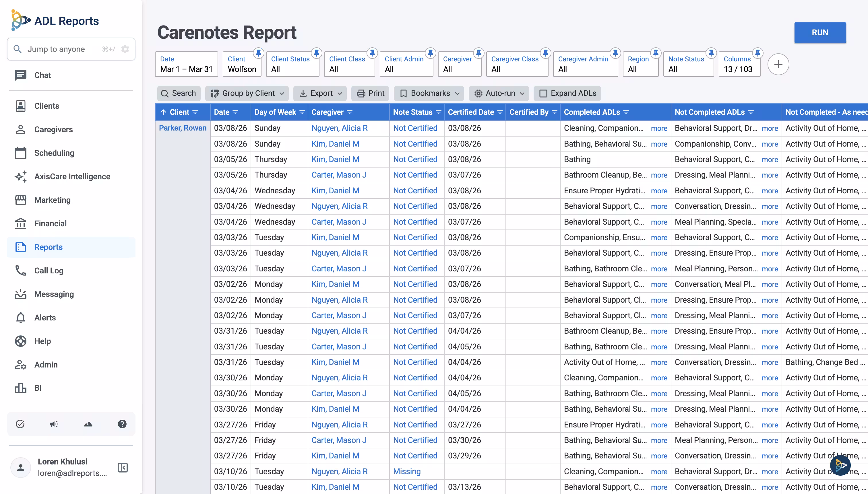Unpin the Columns filter pin
Screen dimensions: 868x494
758,53
